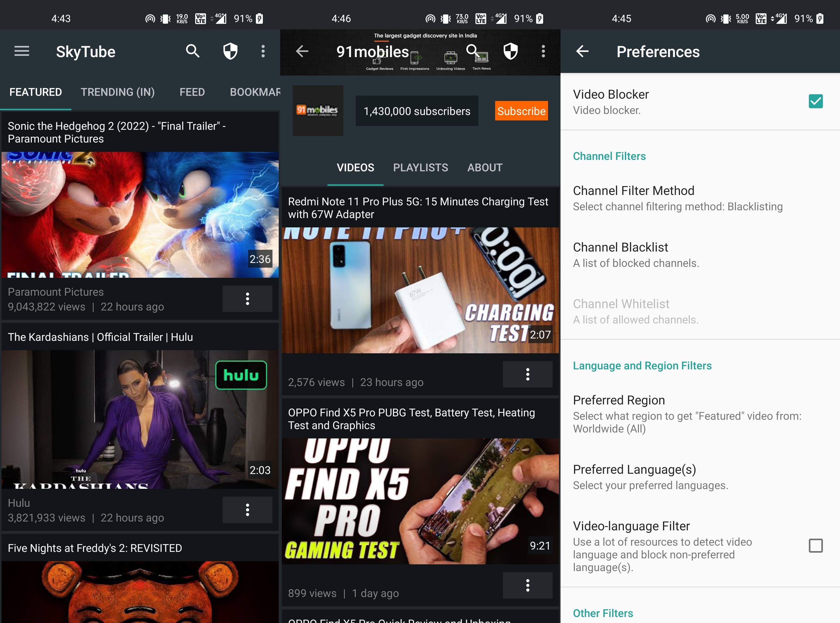Open options for OPPO Find X5 Pro video
Viewport: 840px width, 623px height.
(528, 585)
